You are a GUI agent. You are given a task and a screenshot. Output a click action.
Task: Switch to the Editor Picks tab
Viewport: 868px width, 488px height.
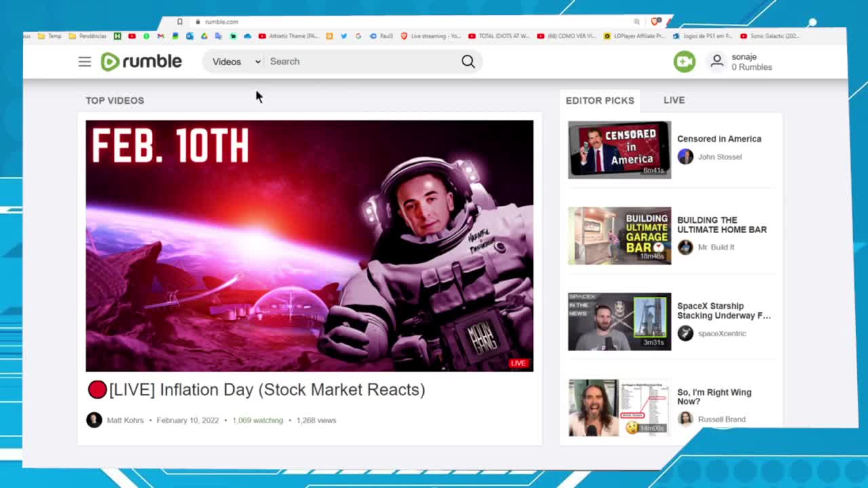coord(600,100)
